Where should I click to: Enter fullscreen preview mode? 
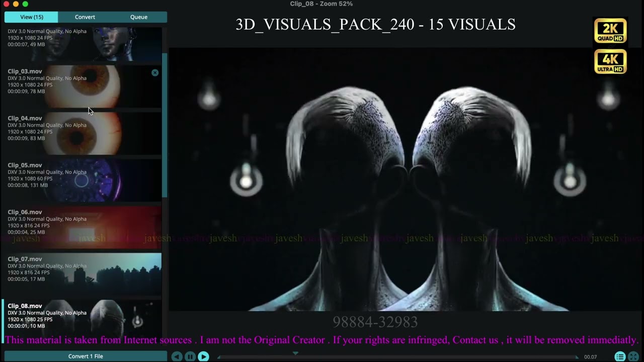coord(633,356)
